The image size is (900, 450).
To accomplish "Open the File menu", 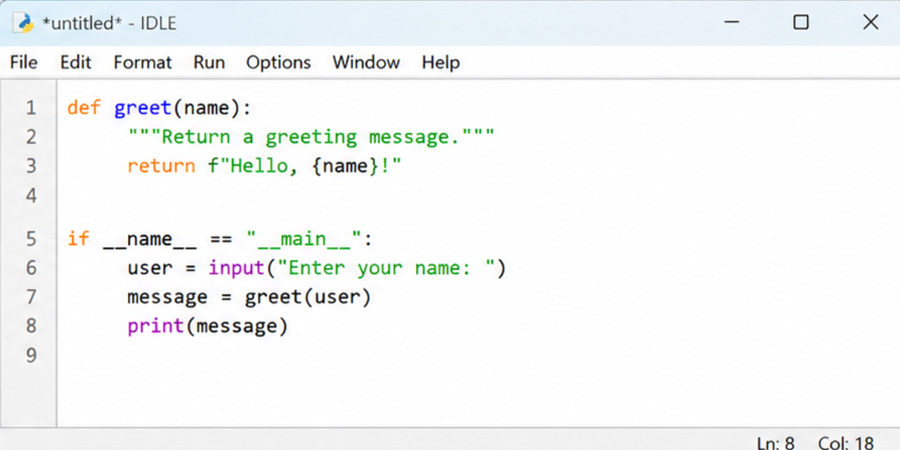I will pos(24,62).
